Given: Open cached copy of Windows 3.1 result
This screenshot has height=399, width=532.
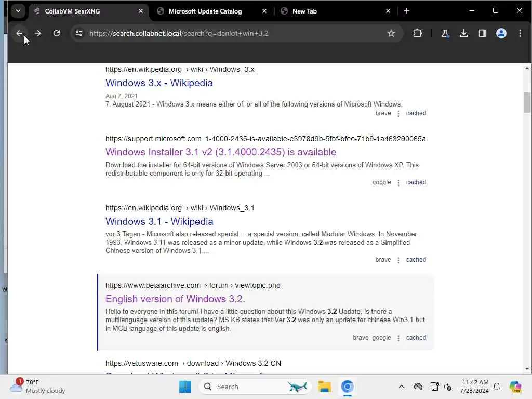Looking at the screenshot, I should pyautogui.click(x=416, y=260).
